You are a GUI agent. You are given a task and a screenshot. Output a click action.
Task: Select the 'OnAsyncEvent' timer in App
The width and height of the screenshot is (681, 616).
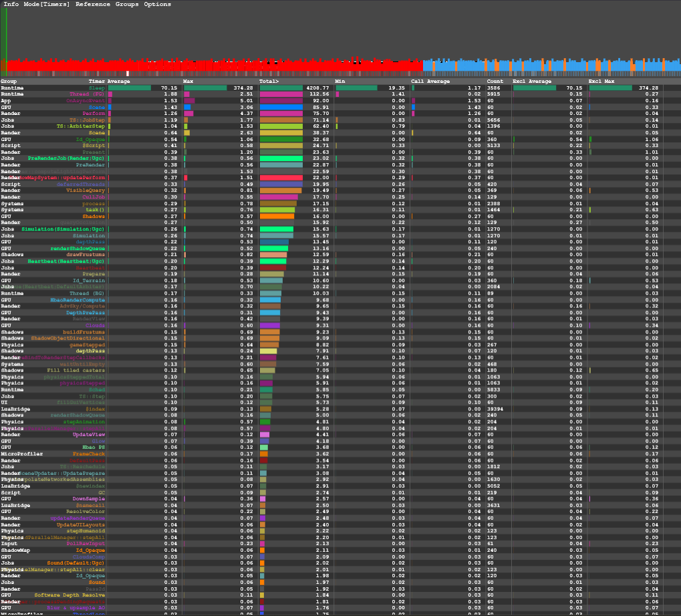pyautogui.click(x=86, y=101)
